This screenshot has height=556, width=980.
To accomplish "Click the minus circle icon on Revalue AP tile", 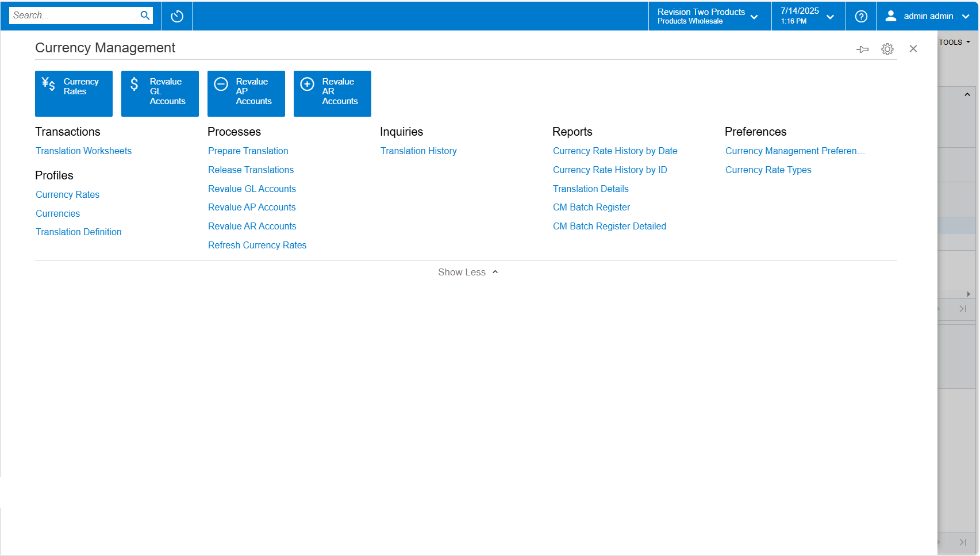I will (x=221, y=85).
